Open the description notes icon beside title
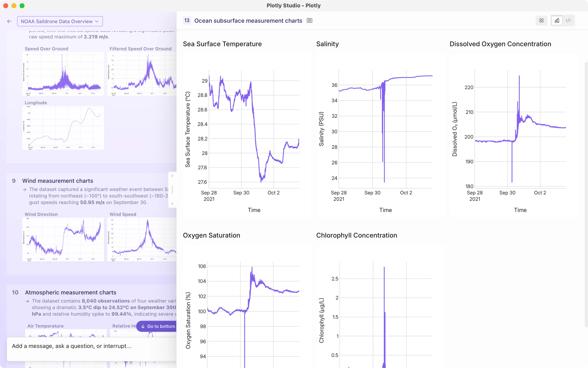The height and width of the screenshot is (368, 588). (309, 21)
